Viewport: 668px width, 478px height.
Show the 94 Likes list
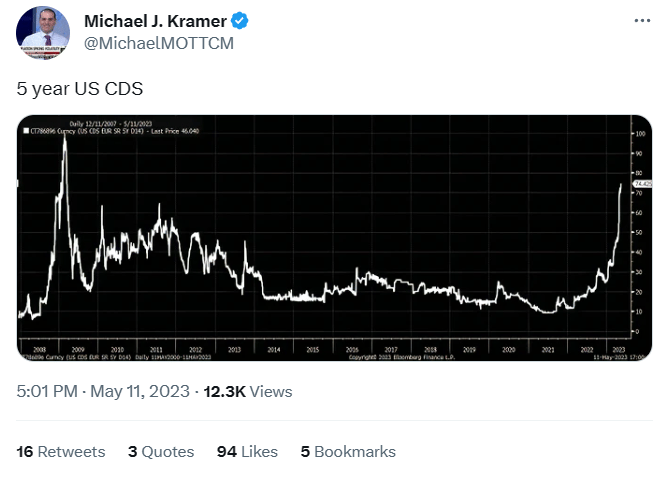pyautogui.click(x=247, y=452)
